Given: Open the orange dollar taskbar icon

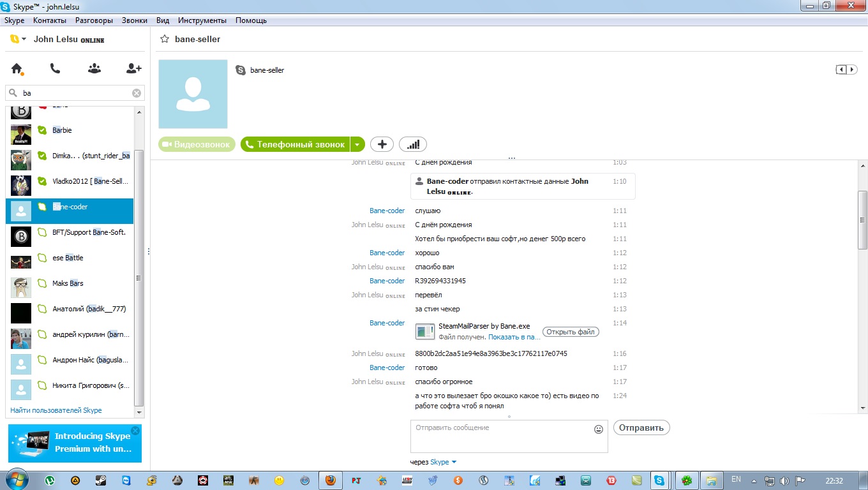Looking at the screenshot, I should [x=458, y=480].
